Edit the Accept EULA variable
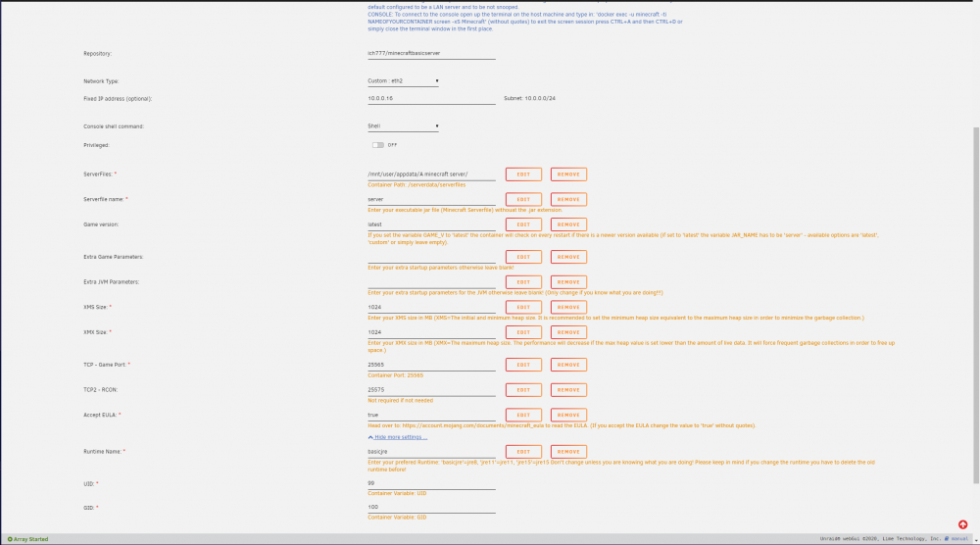Image resolution: width=980 pixels, height=545 pixels. (523, 415)
